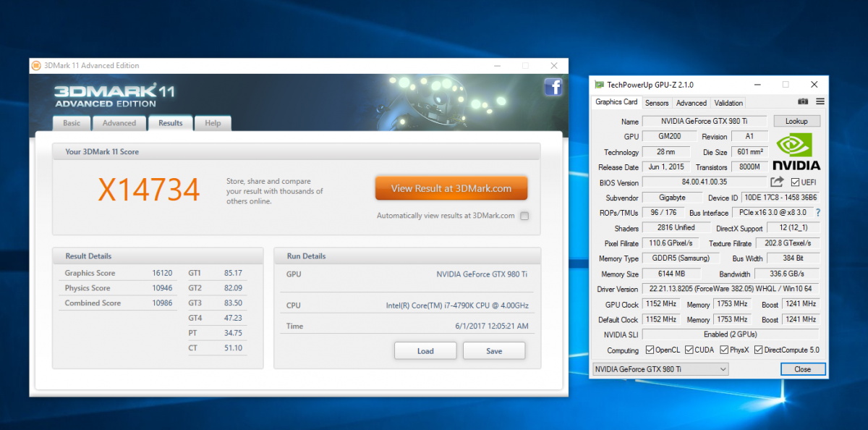
Task: Open the GPU-Z Advanced tab
Action: coord(692,103)
